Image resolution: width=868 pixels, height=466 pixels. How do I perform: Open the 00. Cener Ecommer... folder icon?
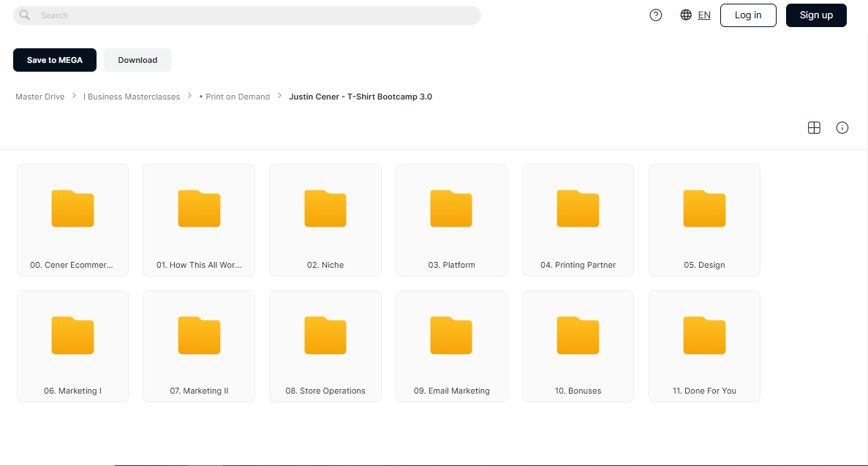point(72,208)
